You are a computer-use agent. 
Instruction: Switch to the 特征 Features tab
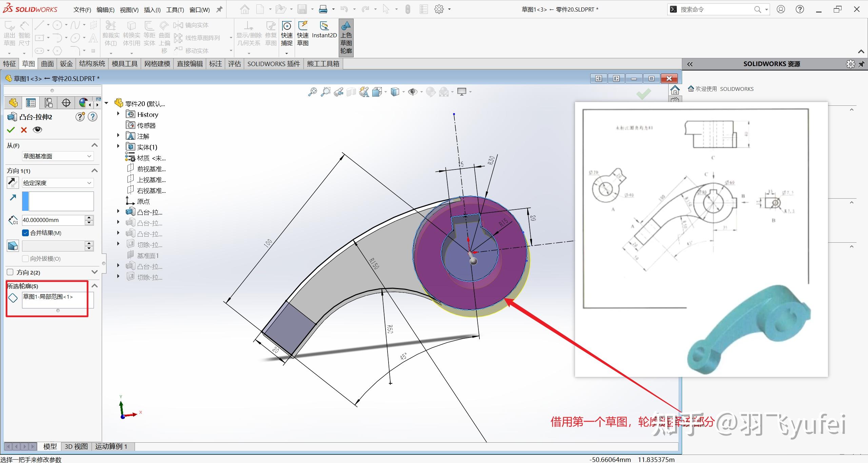[x=9, y=64]
